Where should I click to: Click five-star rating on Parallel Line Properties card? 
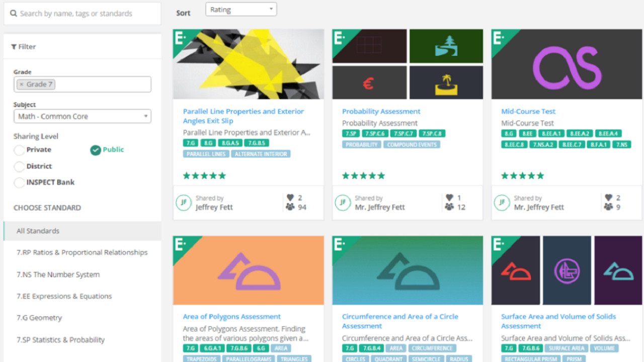point(204,175)
